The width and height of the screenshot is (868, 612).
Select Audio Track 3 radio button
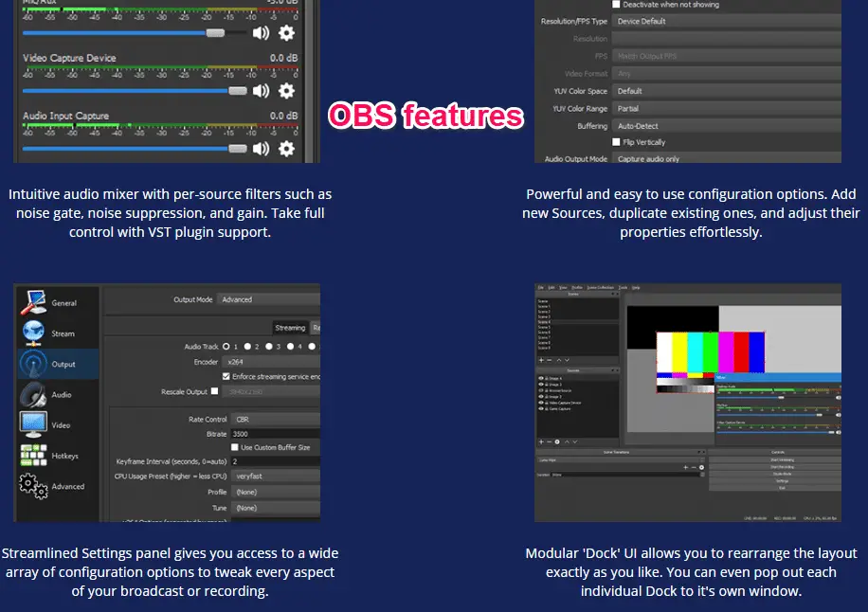tap(269, 347)
